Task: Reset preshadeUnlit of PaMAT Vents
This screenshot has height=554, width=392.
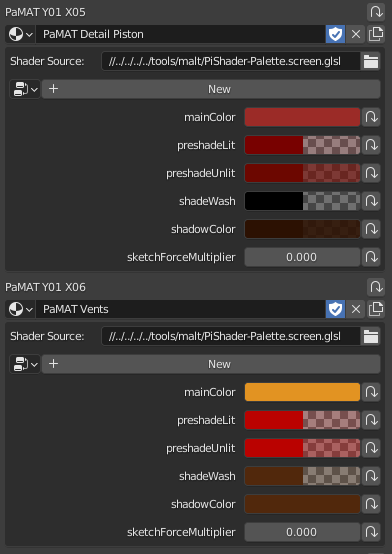Action: click(371, 448)
